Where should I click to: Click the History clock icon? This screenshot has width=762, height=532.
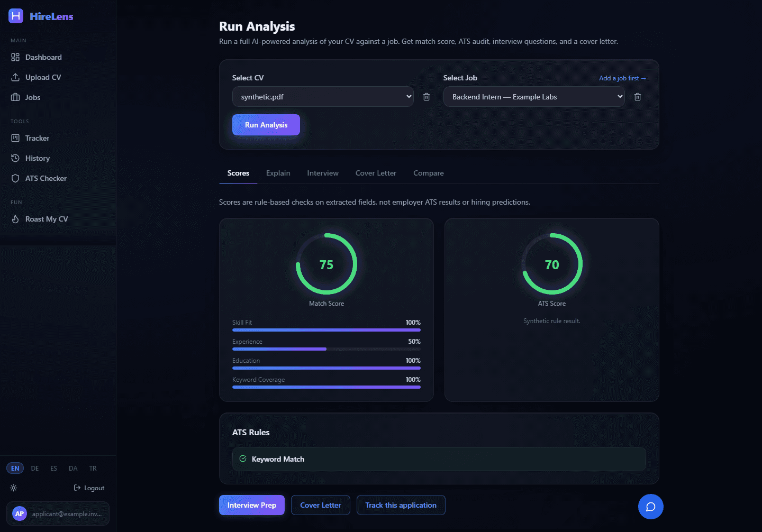(15, 158)
